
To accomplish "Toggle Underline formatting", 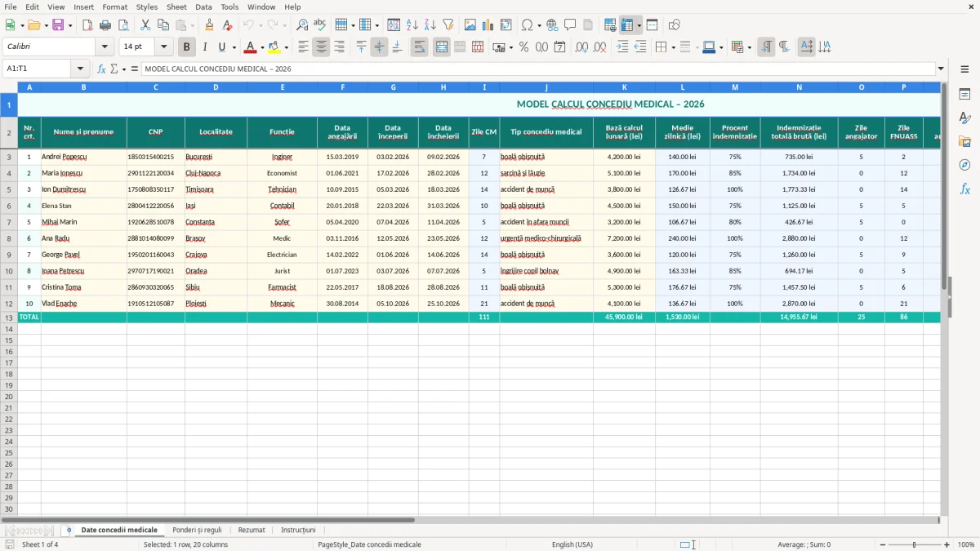I will (x=221, y=47).
